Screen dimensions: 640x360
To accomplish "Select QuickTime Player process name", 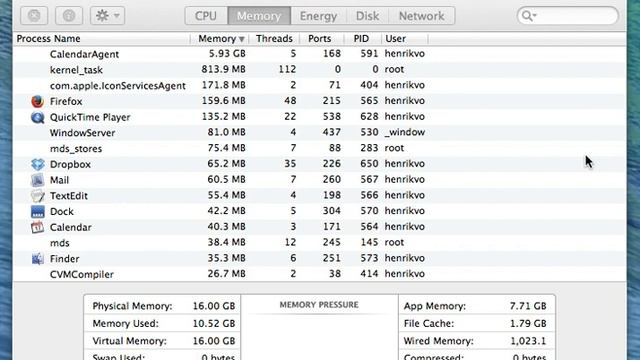I will tap(90, 117).
